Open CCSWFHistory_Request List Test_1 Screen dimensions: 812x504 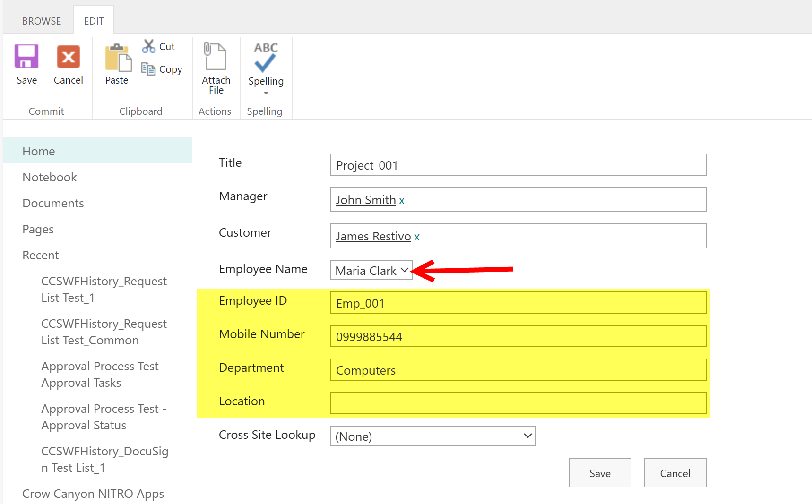point(104,290)
